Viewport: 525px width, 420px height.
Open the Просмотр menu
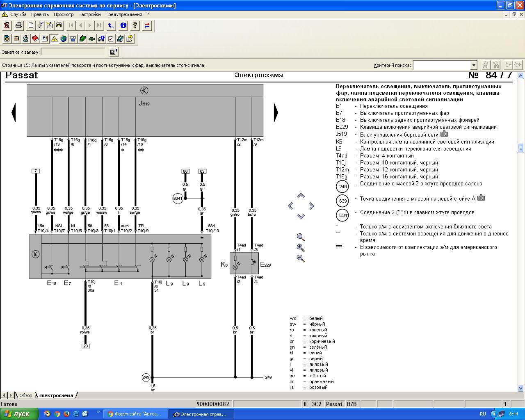(64, 14)
